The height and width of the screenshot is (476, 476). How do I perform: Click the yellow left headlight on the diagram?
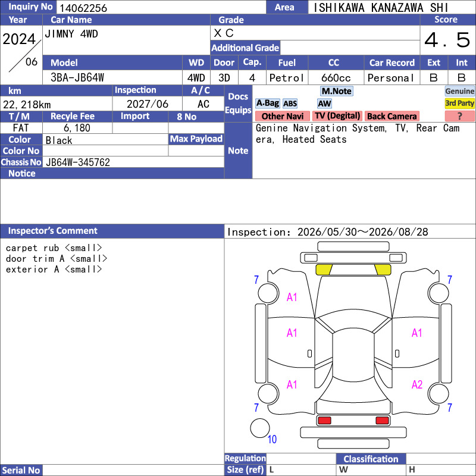pos(324,270)
